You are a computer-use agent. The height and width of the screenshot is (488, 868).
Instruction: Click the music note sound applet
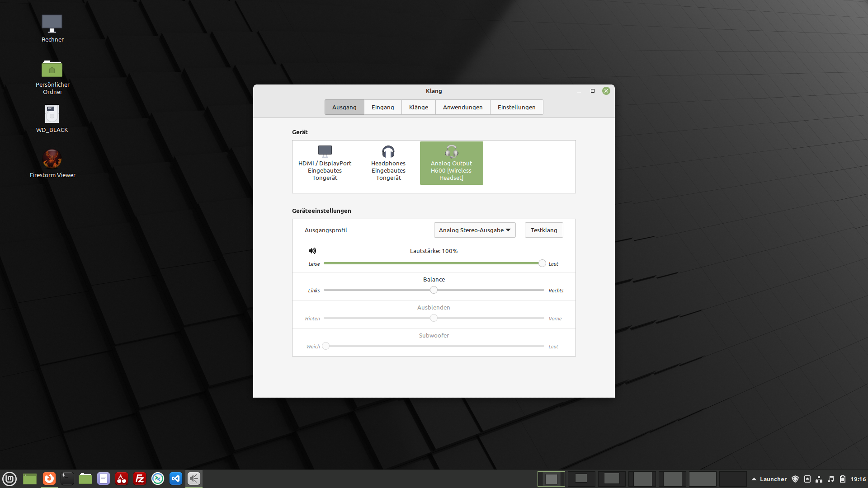click(x=830, y=479)
